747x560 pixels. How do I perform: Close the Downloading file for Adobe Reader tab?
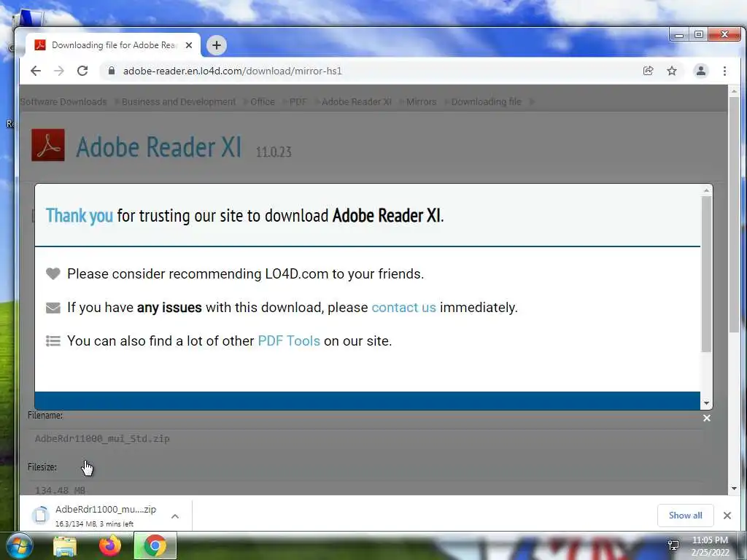click(x=189, y=45)
